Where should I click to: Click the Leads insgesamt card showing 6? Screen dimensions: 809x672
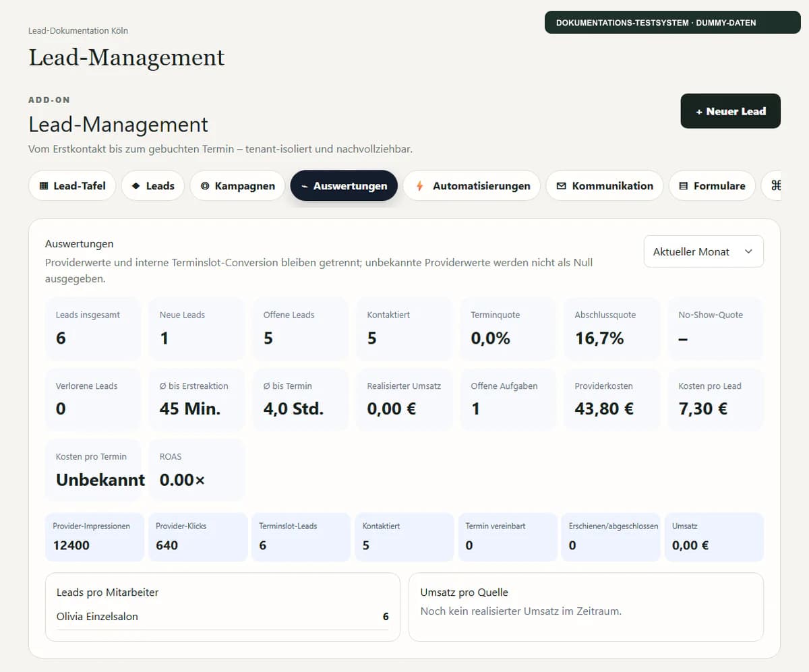93,329
